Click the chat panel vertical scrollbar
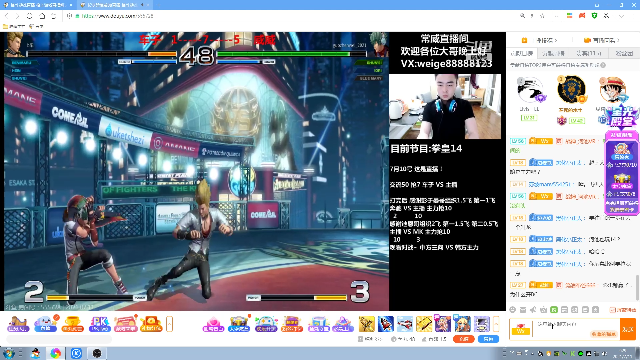Image resolution: width=640 pixels, height=360 pixels. 638,288
